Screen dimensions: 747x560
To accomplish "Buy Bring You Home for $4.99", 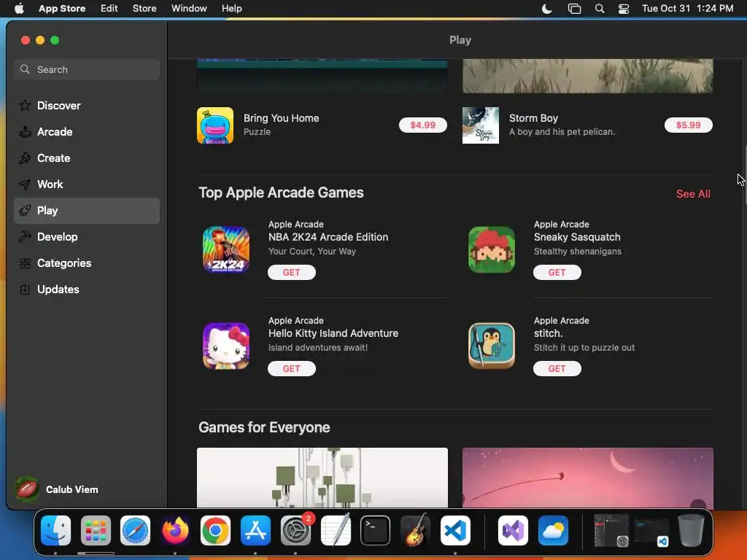I will [x=422, y=125].
